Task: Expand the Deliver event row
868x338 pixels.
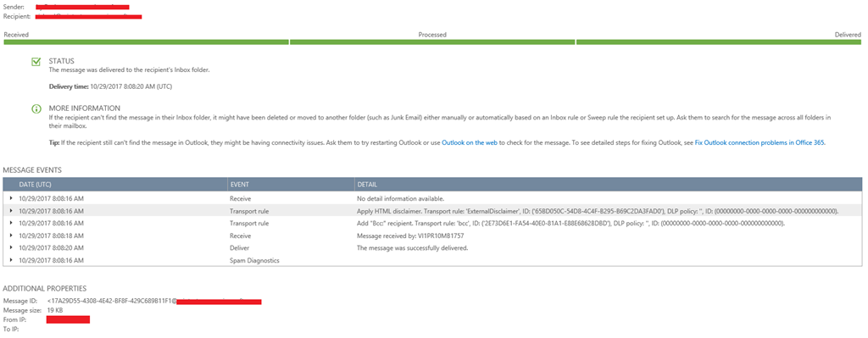Action: [x=11, y=247]
